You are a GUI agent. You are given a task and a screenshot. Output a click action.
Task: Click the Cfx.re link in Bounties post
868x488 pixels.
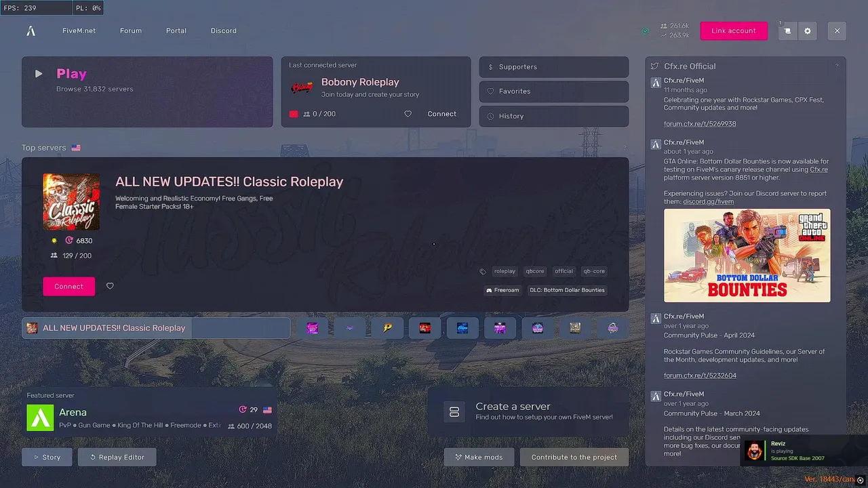click(x=818, y=169)
